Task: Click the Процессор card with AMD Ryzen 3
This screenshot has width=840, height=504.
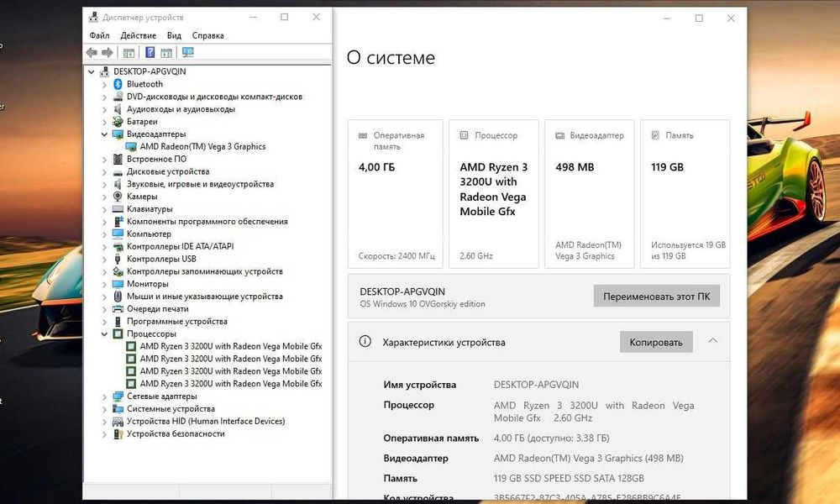Action: point(493,194)
